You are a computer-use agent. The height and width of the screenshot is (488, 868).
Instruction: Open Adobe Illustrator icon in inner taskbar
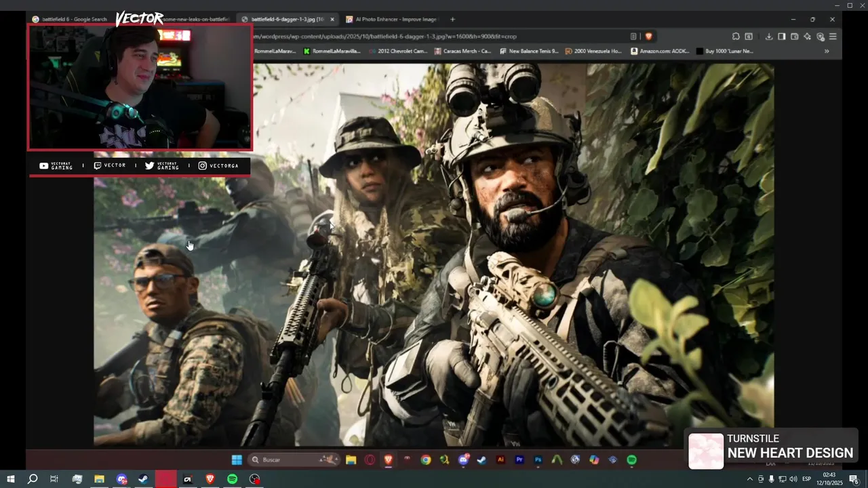click(x=500, y=460)
